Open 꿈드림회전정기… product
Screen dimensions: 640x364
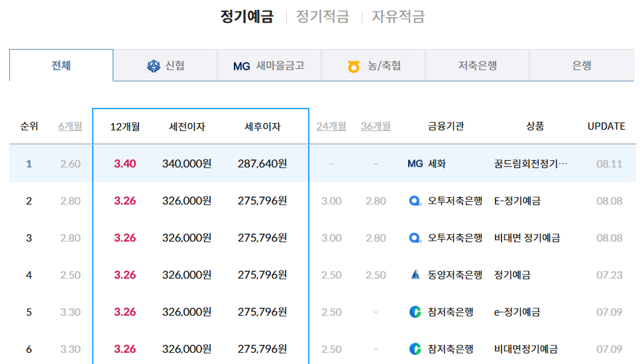click(x=531, y=164)
